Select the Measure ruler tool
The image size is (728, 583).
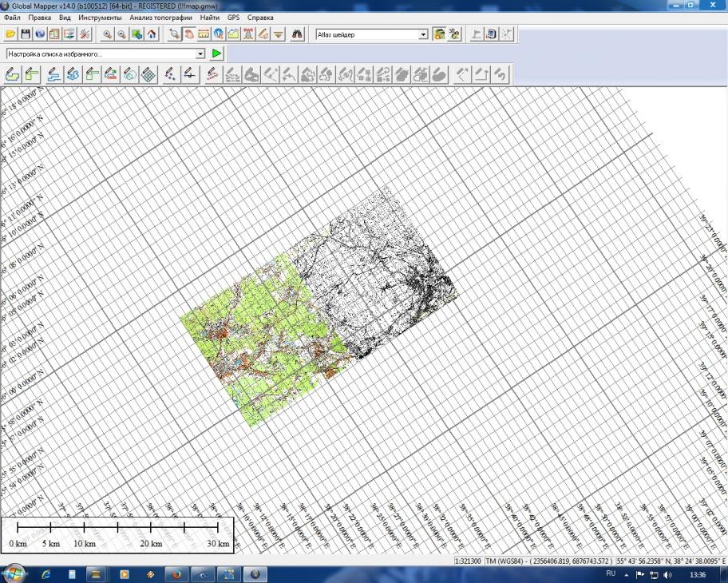(x=204, y=34)
